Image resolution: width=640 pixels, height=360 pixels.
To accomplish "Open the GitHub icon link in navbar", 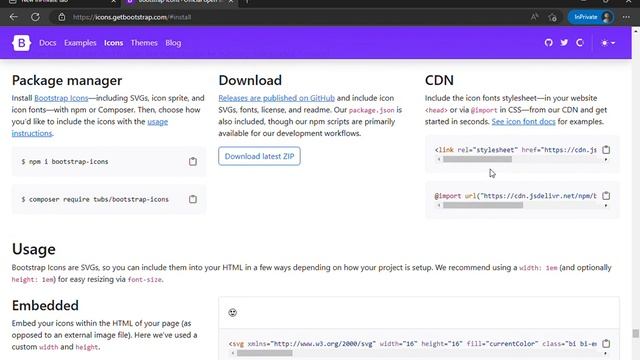I will 549,42.
